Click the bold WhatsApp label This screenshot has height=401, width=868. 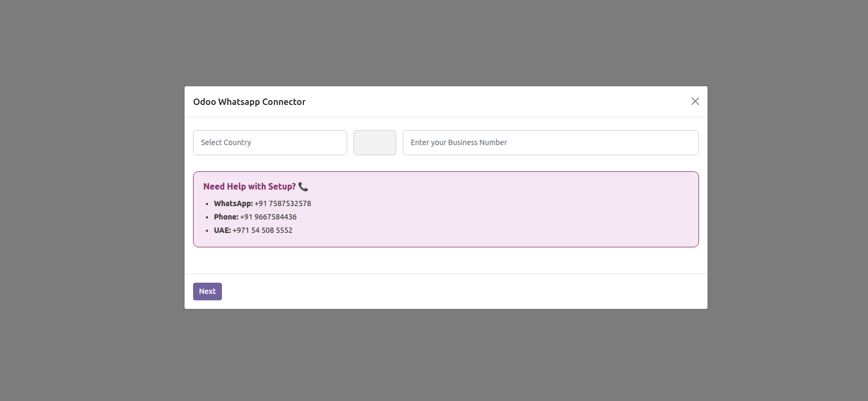pos(233,203)
